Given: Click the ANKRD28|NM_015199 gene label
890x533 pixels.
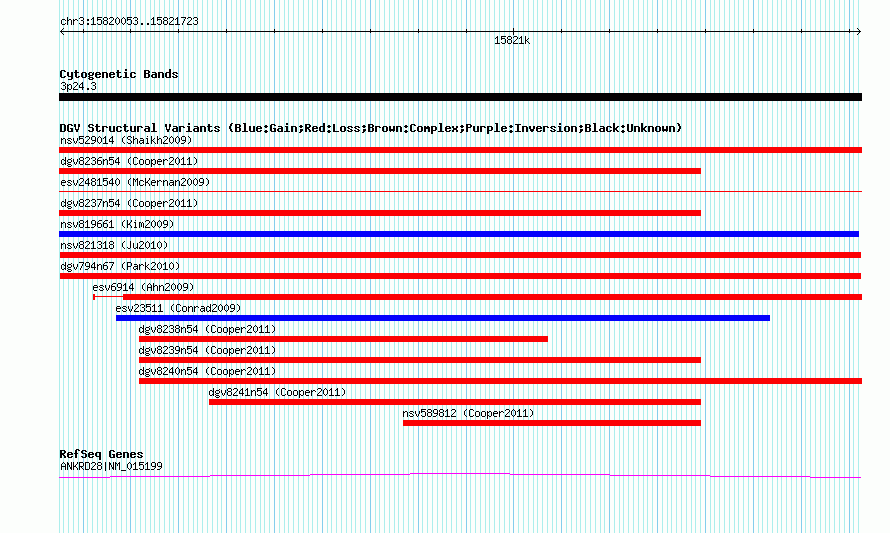Looking at the screenshot, I should (x=111, y=466).
